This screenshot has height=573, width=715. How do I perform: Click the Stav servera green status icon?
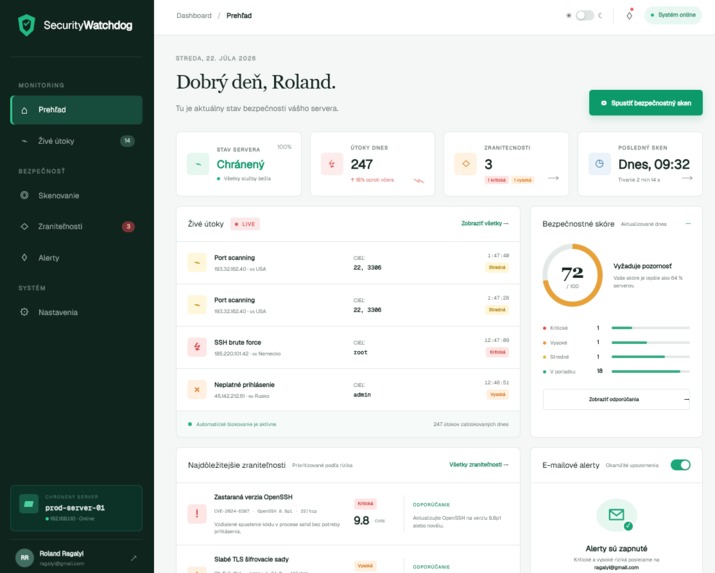(198, 164)
